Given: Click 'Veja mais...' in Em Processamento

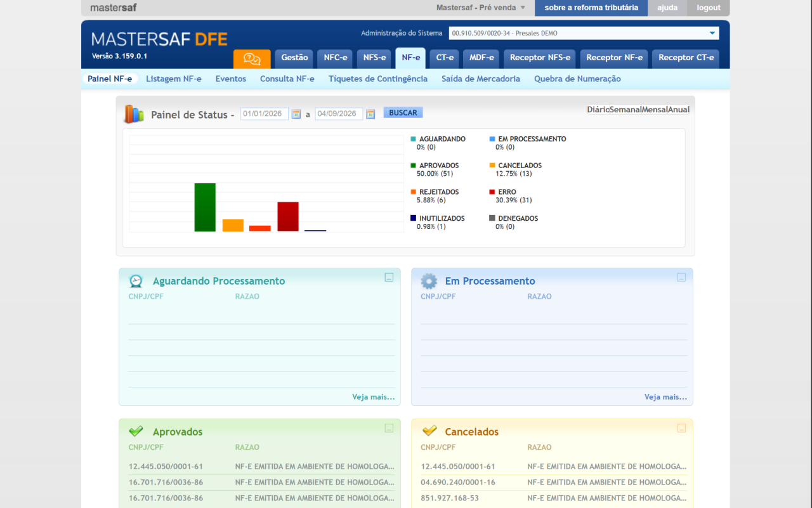Looking at the screenshot, I should pyautogui.click(x=665, y=397).
